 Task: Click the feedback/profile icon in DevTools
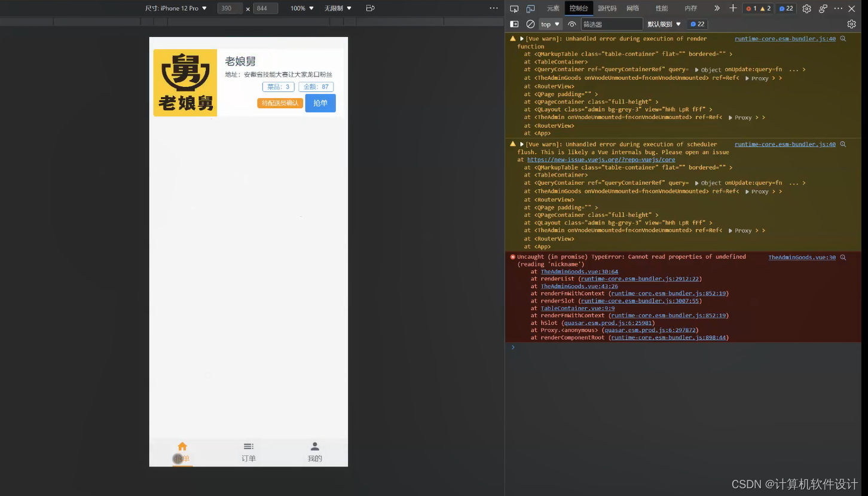pyautogui.click(x=823, y=8)
